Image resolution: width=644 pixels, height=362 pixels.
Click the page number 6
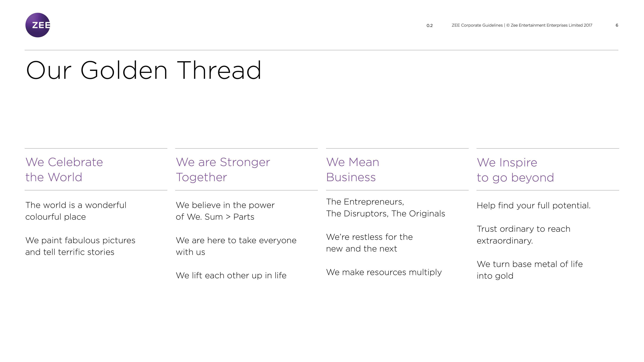point(616,25)
